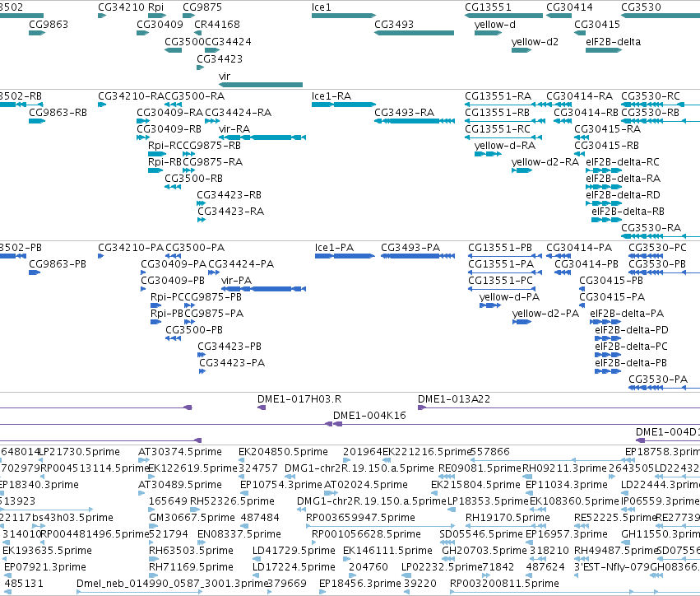Click the CG30414 gene label
Viewport: 700px width, 596px height.
click(x=570, y=7)
